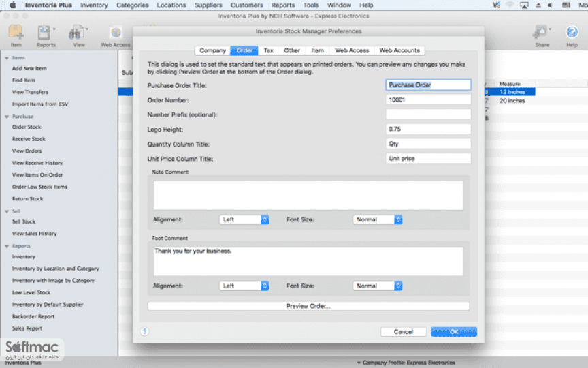Click the AirPlay display icon
This screenshot has height=368, width=588.
click(x=524, y=5)
